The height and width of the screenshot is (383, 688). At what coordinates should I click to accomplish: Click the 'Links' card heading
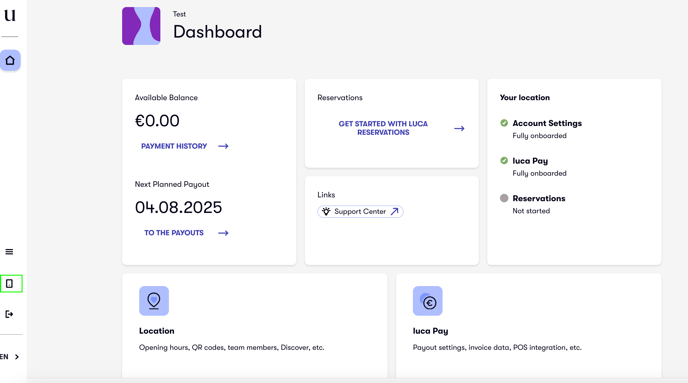[x=326, y=195]
